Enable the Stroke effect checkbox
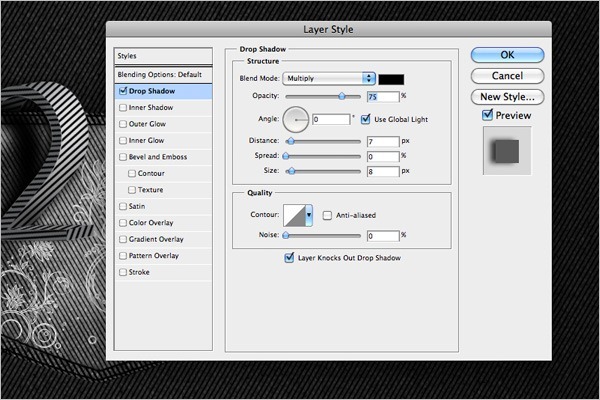The image size is (600, 400). pos(123,272)
